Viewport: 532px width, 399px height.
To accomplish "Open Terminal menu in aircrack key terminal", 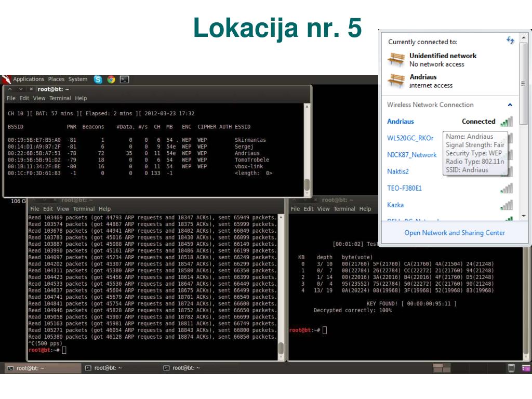I will 344,209.
